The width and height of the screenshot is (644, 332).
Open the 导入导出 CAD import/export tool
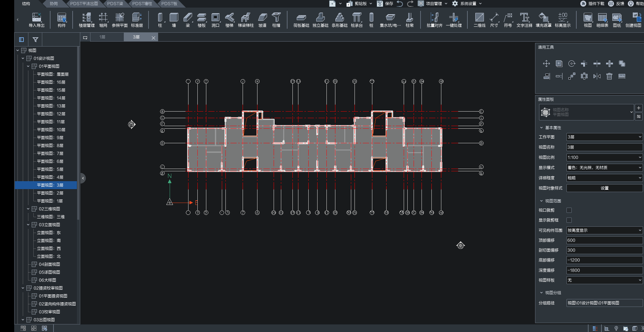[36, 20]
